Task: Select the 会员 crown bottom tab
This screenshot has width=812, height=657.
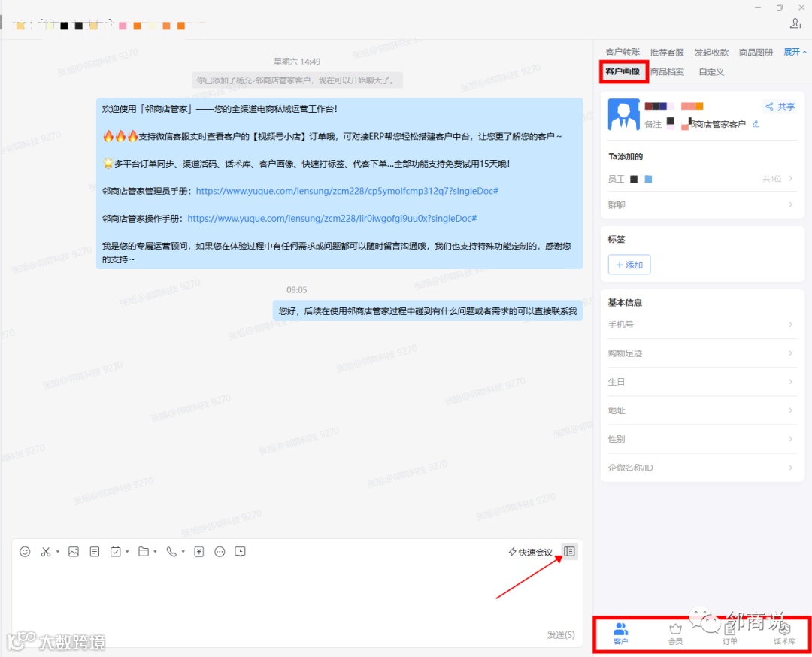Action: [x=675, y=634]
